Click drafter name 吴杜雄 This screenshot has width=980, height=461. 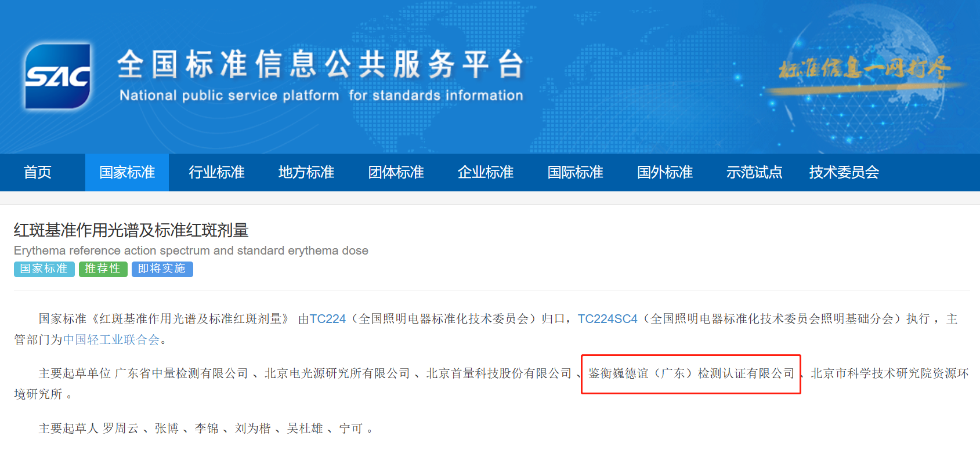(x=305, y=429)
